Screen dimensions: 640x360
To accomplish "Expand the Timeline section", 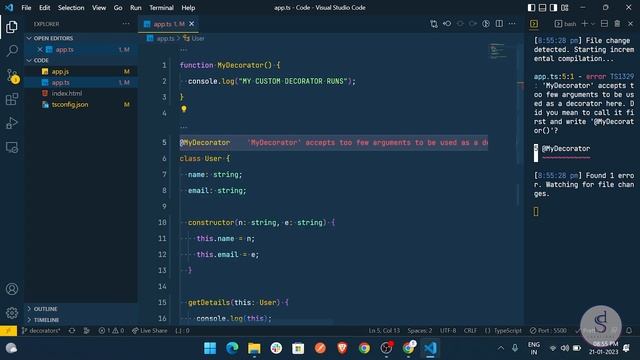I will coord(81,320).
